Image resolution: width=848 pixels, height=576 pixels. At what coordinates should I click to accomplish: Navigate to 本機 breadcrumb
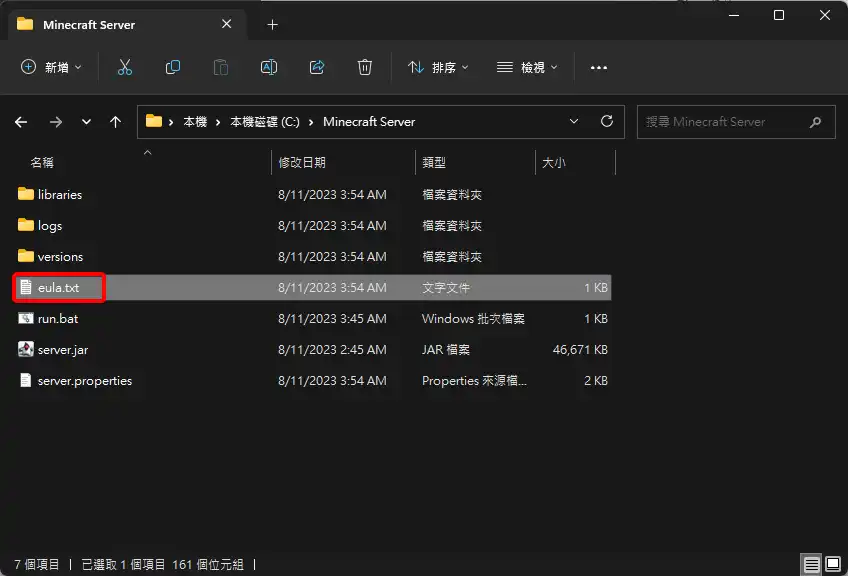(195, 122)
